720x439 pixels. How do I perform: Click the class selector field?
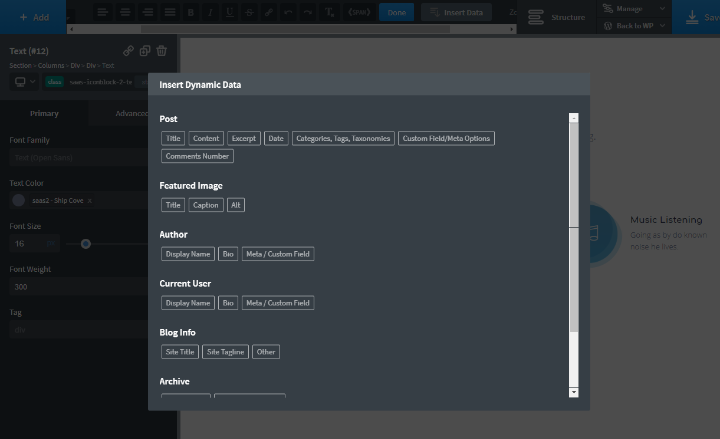96,82
